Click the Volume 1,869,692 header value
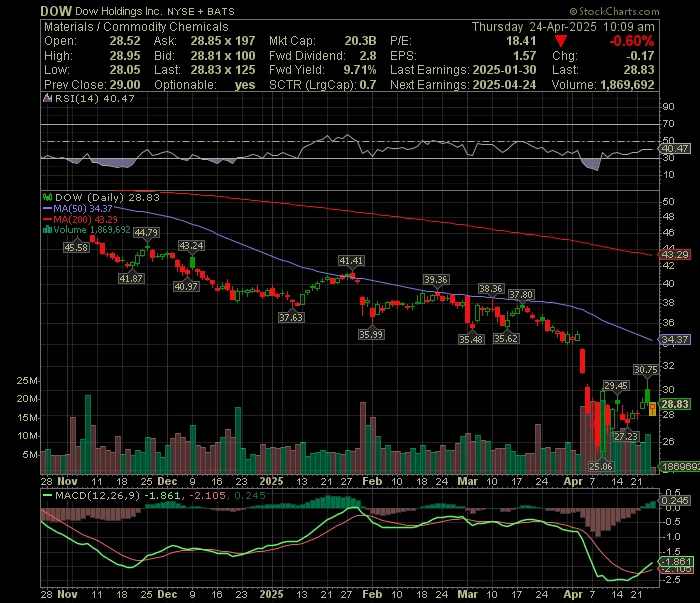The width and height of the screenshot is (700, 603). 627,85
